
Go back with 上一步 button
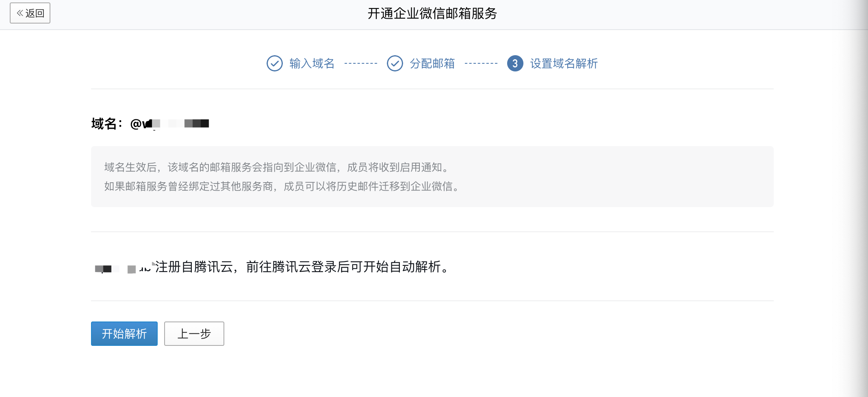194,334
